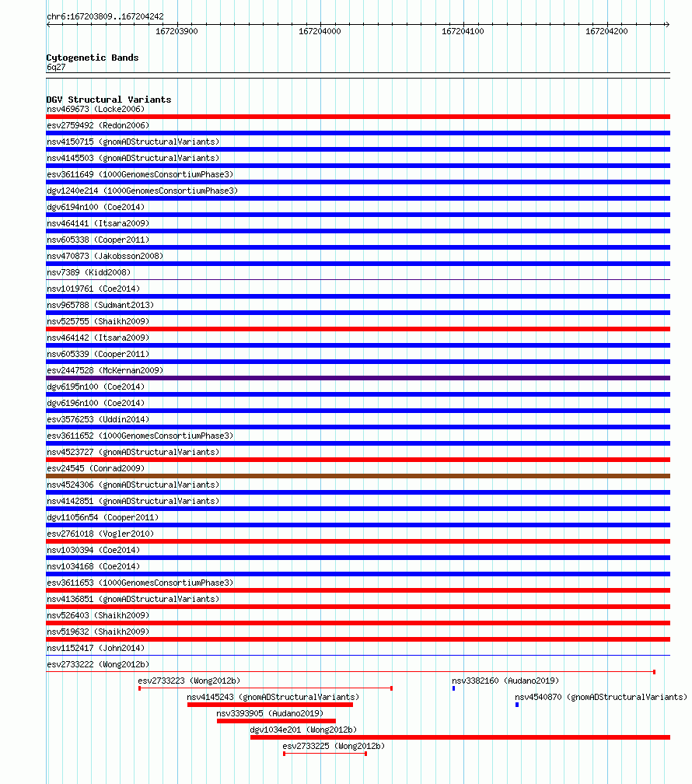Open esv2733223 (Wong2012b) variant label
The height and width of the screenshot is (784, 692).
click(189, 681)
